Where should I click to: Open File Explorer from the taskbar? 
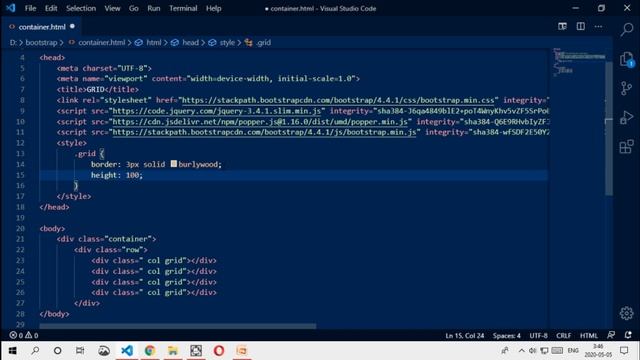click(x=173, y=351)
